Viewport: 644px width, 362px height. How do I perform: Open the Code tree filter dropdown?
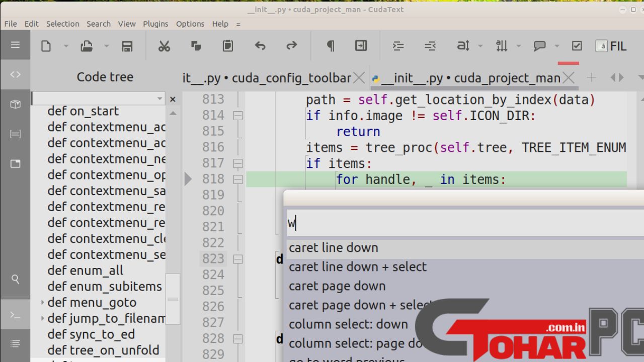click(x=160, y=99)
